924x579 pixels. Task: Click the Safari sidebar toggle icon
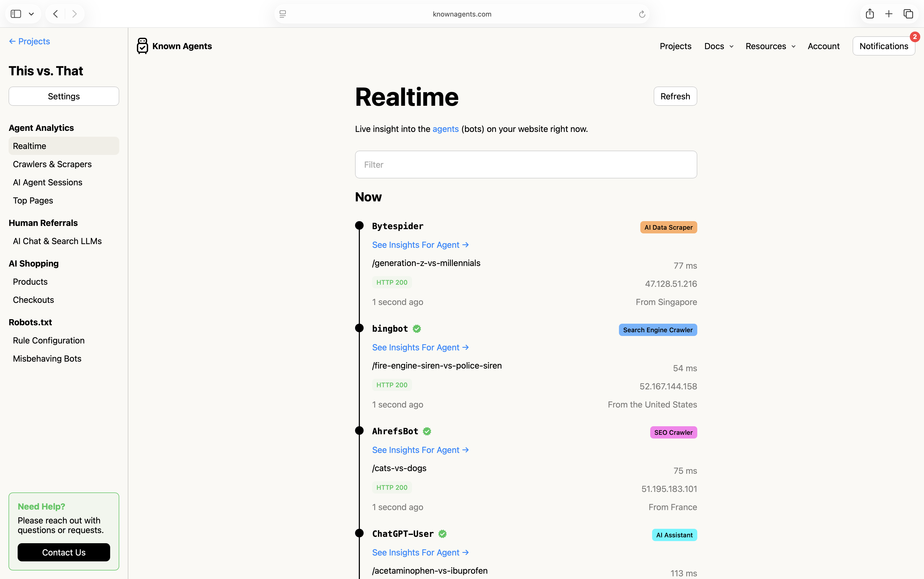click(x=16, y=14)
